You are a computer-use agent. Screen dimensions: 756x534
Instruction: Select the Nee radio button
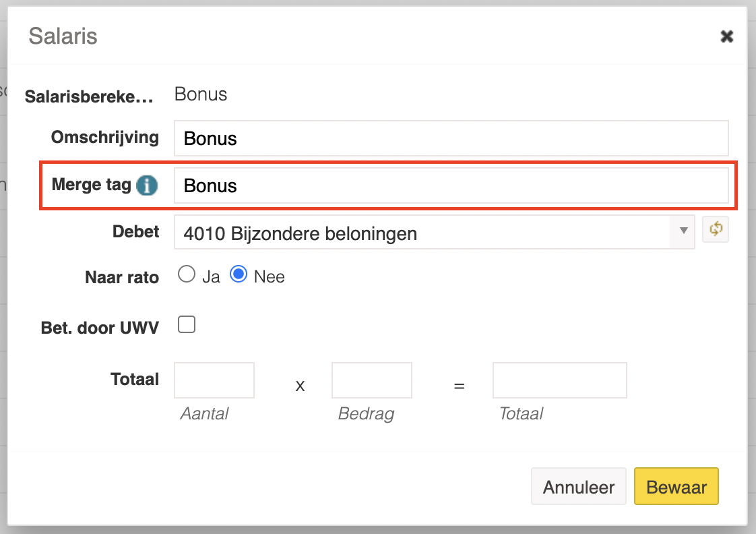pos(239,274)
